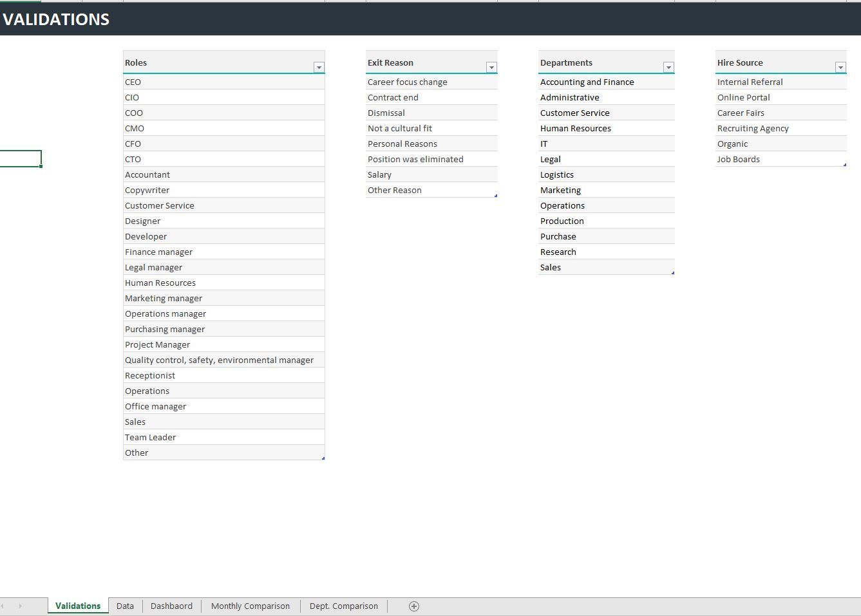Select the Salary exit reason cell
Screen dimensions: 861x616
[431, 174]
